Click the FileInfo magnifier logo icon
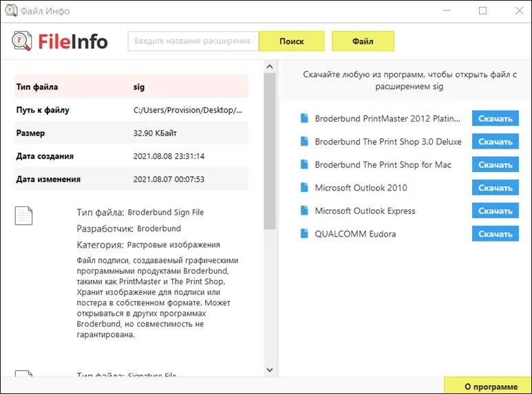 (22, 41)
